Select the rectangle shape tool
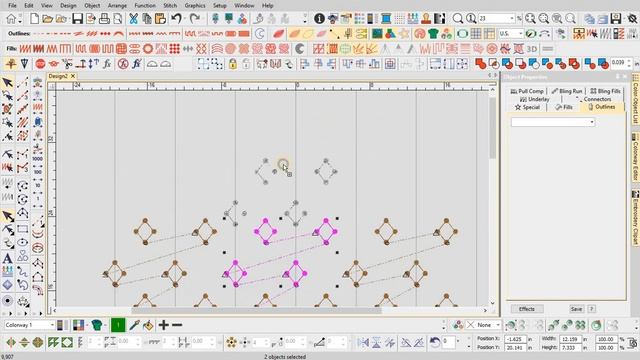Viewport: 640px width, 360px height. pyautogui.click(x=22, y=229)
